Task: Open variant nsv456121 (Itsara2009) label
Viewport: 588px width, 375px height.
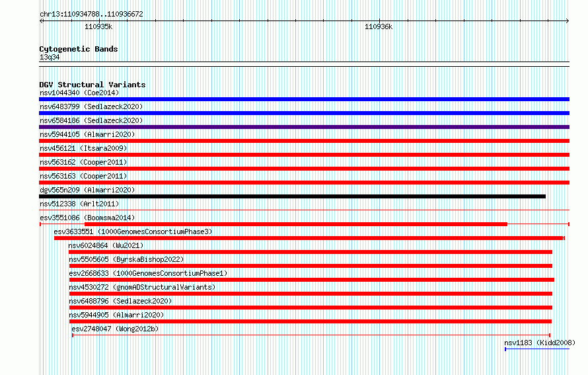Action: click(83, 148)
